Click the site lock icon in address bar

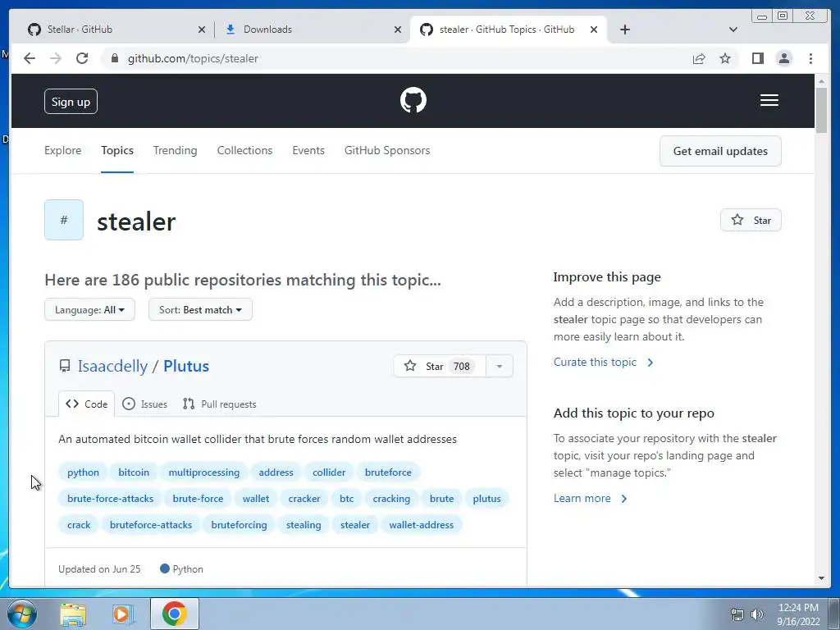tap(114, 58)
